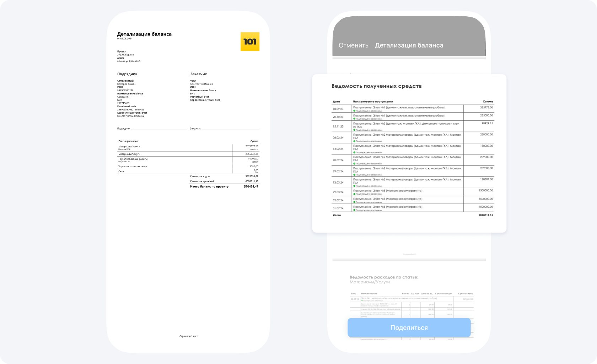Click the Наименование поступления column header
597x364 pixels.
tap(373, 102)
